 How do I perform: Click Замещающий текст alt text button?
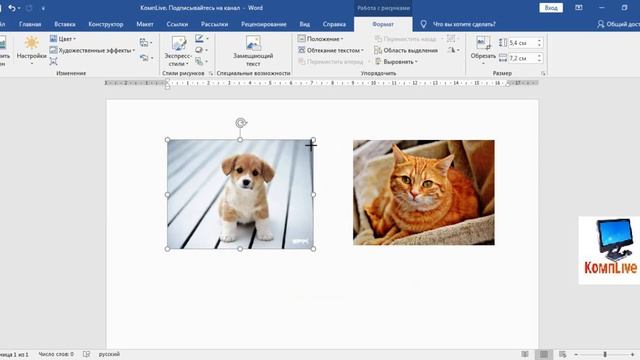coord(253,51)
